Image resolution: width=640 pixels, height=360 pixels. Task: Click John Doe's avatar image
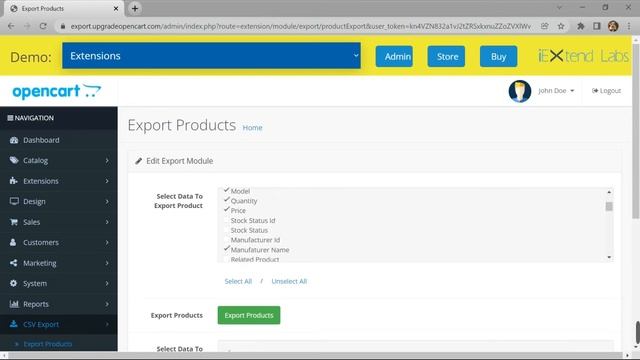point(520,91)
